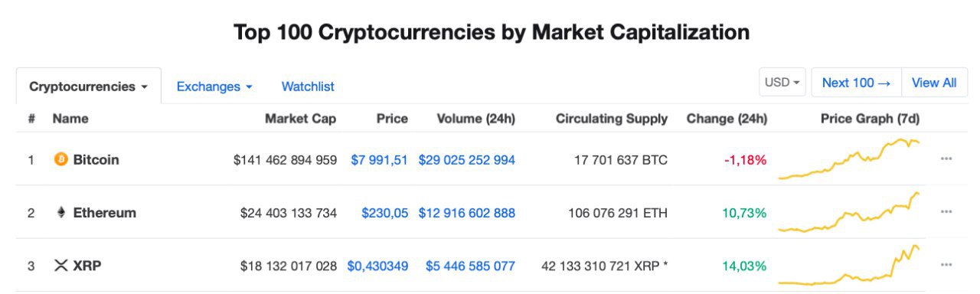Sort by Change (24h) column header

click(727, 119)
